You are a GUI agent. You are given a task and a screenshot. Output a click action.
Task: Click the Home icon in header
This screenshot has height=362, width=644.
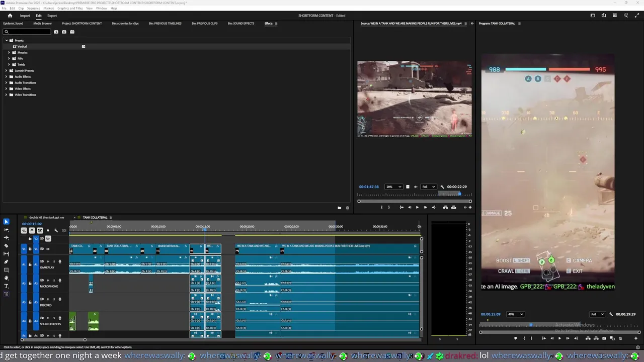[10, 16]
